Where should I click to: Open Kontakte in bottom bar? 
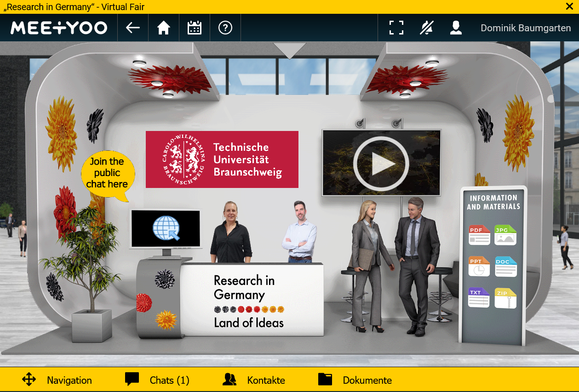click(266, 380)
